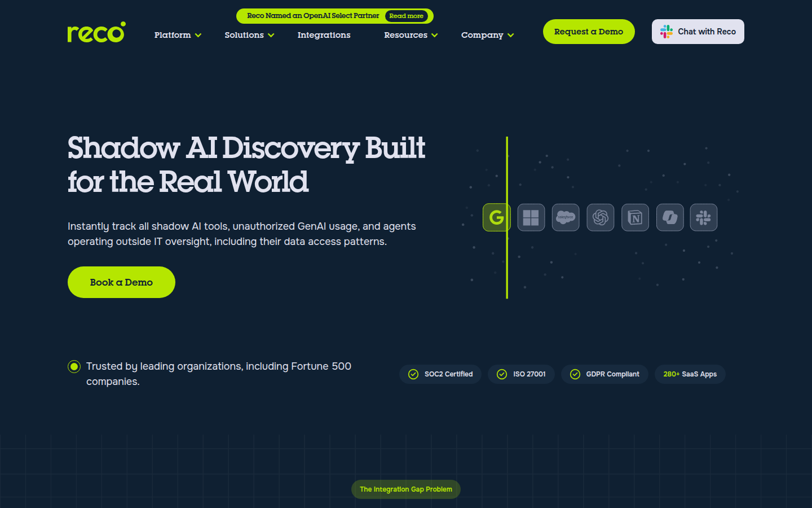This screenshot has height=508, width=812.
Task: Select the OpenAI ChatGPT icon tile
Action: [x=601, y=217]
